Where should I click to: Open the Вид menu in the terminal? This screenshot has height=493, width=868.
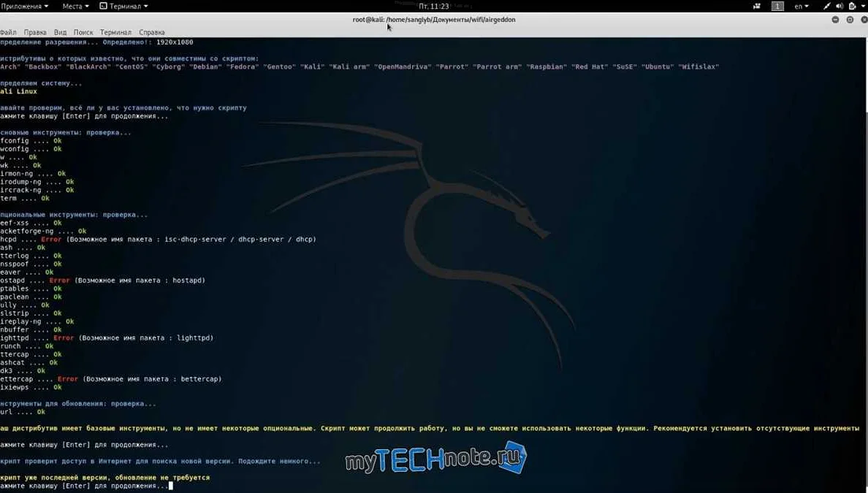[59, 31]
